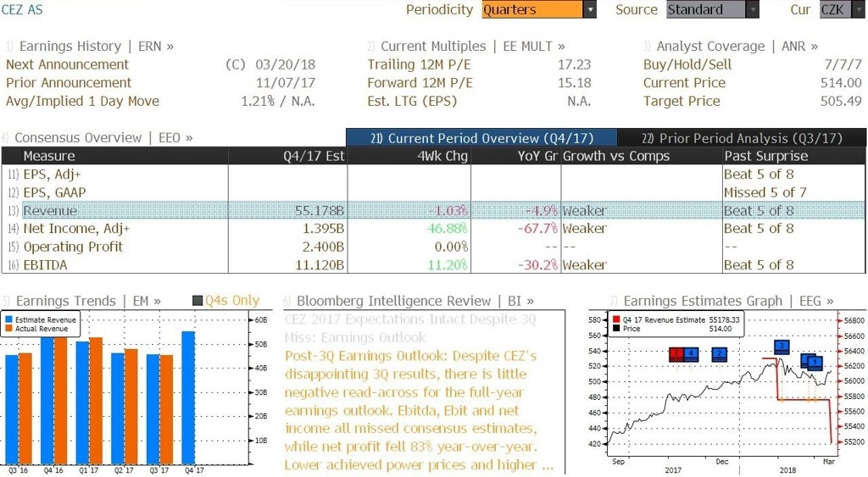Switch to Current Period Overview (Q4/17) tab
Image resolution: width=868 pixels, height=477 pixels.
481,138
